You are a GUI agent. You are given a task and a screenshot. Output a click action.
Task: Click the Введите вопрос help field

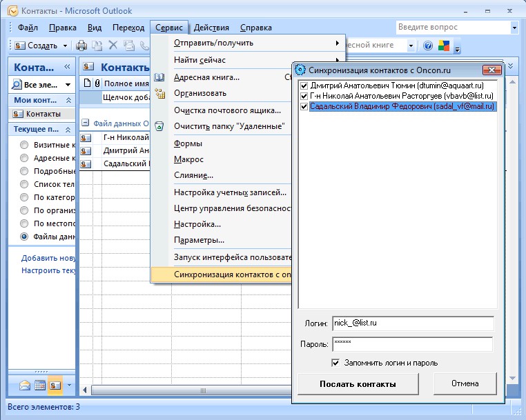click(x=453, y=28)
